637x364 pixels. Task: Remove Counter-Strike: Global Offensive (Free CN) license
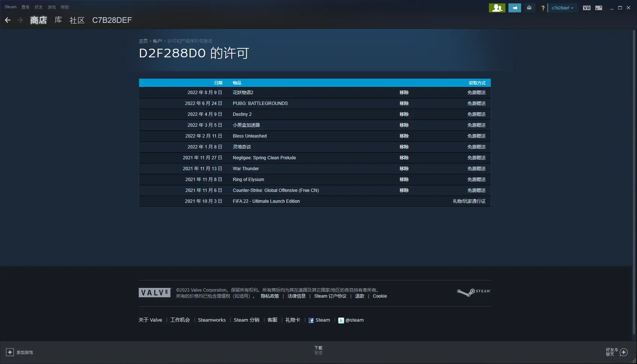click(404, 190)
